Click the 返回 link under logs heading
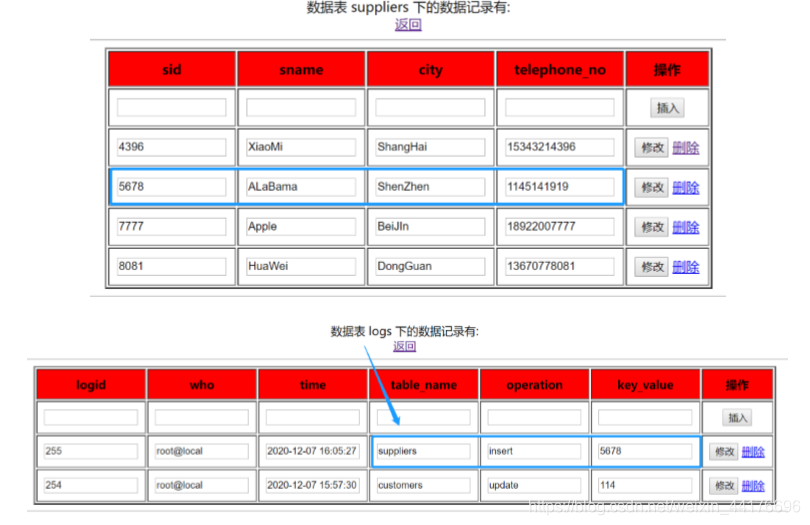The width and height of the screenshot is (810, 525). pyautogui.click(x=404, y=346)
